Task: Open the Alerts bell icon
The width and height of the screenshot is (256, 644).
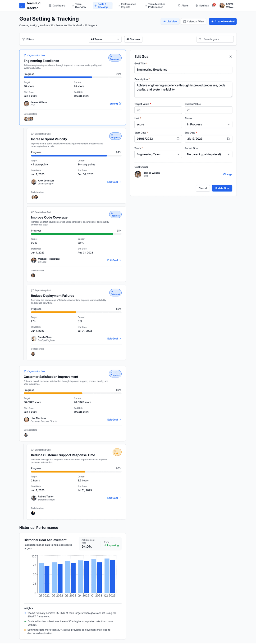Action: (179, 5)
